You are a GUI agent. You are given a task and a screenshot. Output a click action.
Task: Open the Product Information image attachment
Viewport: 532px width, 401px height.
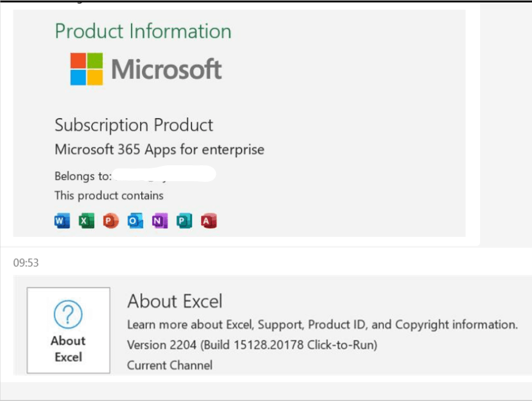point(239,123)
